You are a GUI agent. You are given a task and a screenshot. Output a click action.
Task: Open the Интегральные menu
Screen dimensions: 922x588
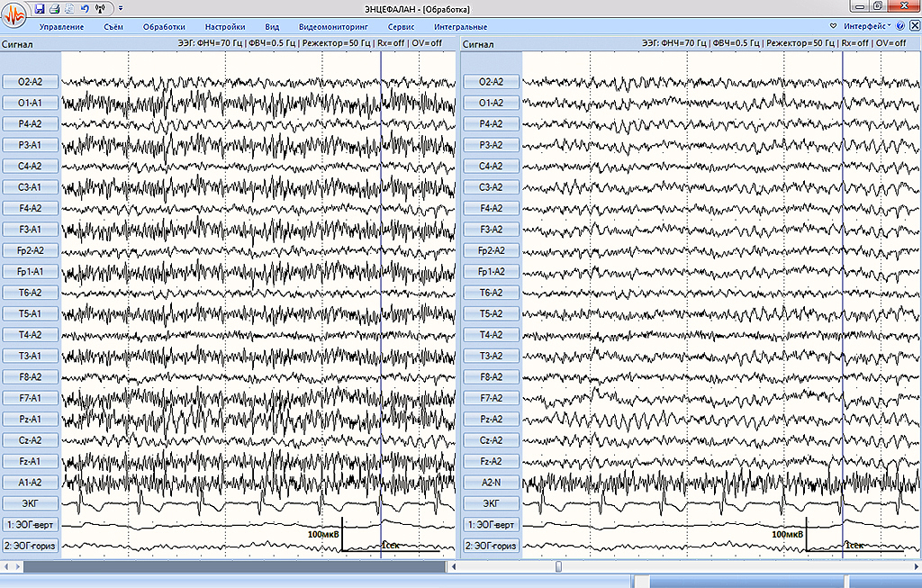tap(460, 26)
